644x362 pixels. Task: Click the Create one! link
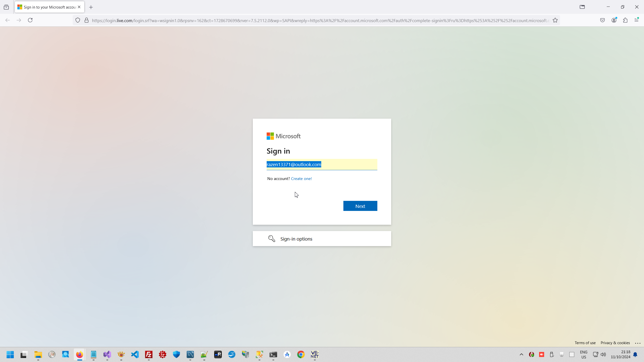(301, 178)
